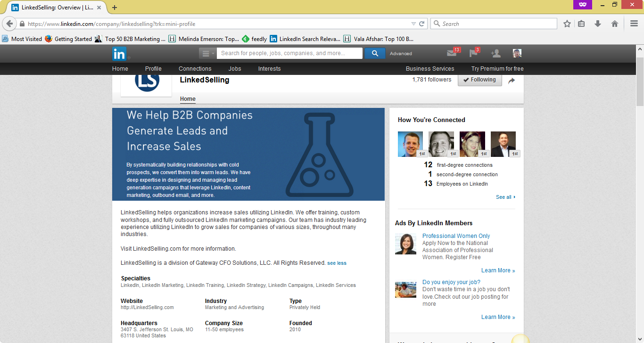The width and height of the screenshot is (644, 343).
Task: Click the 1,781 followers count
Action: pos(432,80)
